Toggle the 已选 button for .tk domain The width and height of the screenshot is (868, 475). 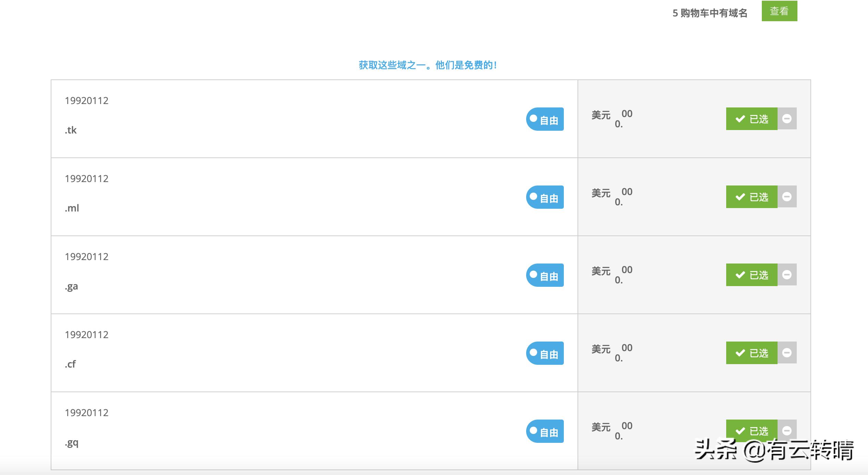[x=752, y=119]
